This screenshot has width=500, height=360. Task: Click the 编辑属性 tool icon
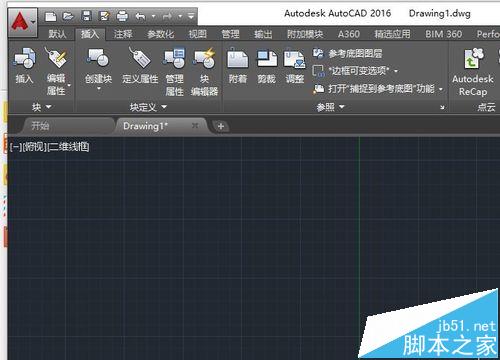56,58
